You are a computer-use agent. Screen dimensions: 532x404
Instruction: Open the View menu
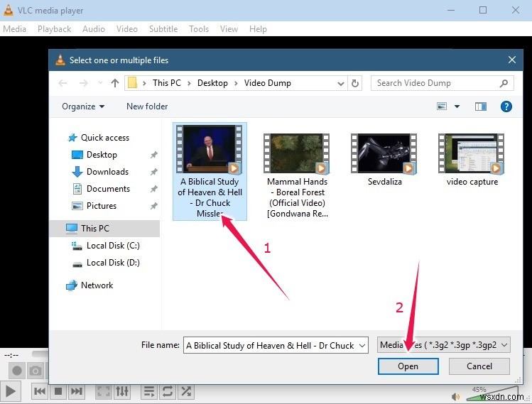pyautogui.click(x=229, y=29)
